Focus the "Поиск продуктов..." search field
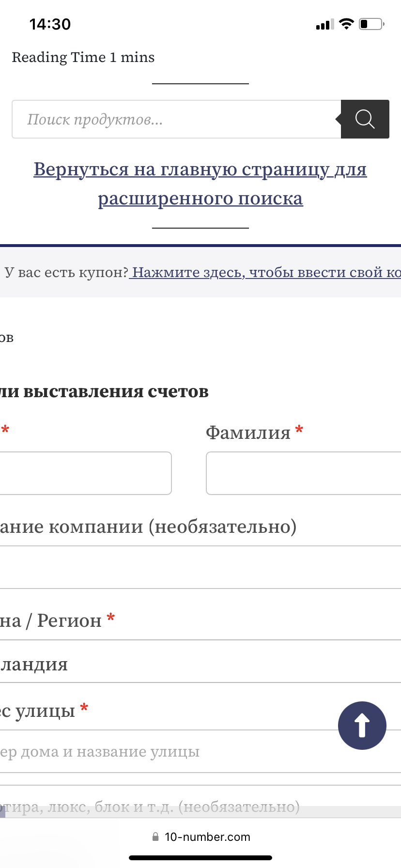 176,119
